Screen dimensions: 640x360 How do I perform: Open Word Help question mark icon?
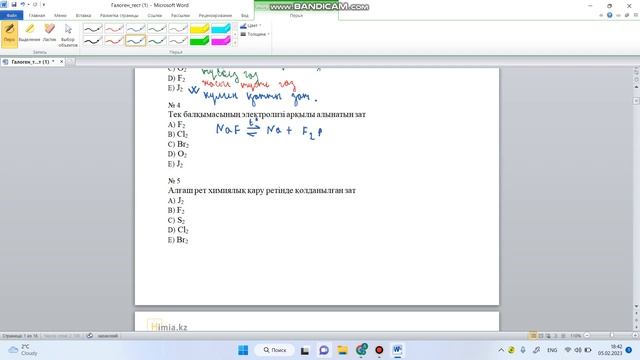609,15
